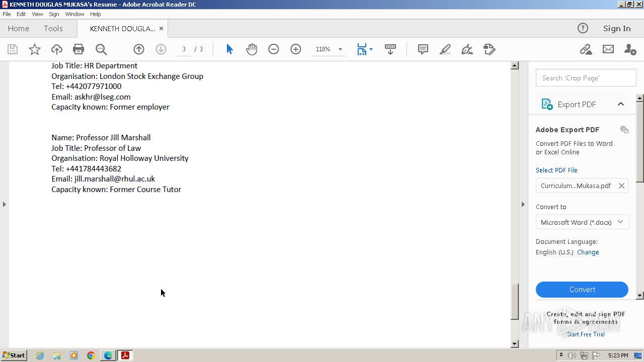The image size is (644, 362).
Task: Switch to the Tools tab
Action: click(x=53, y=28)
